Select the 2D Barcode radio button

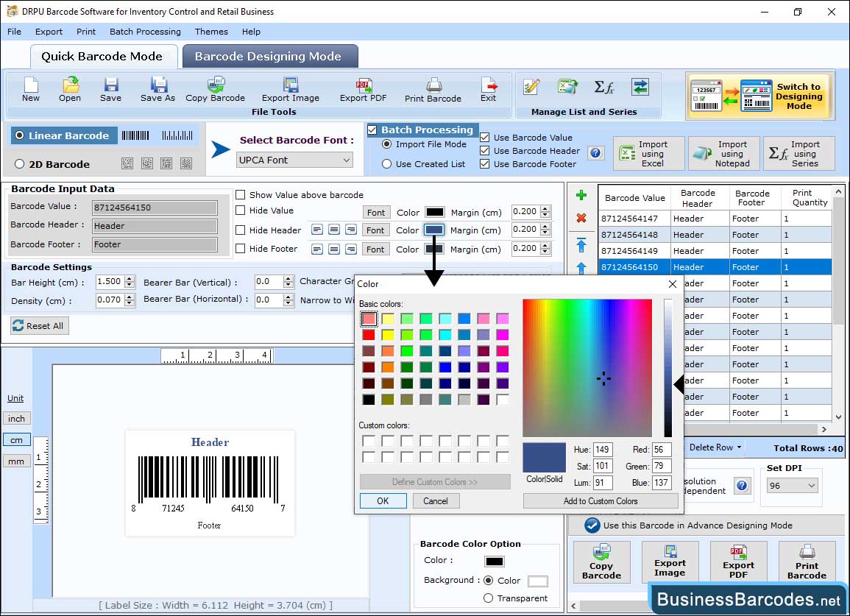click(x=20, y=164)
